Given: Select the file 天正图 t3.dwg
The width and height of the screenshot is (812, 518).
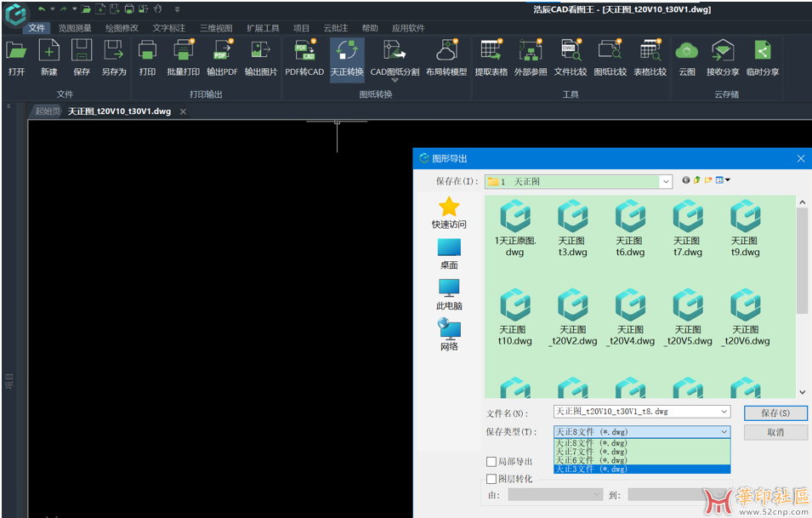Looking at the screenshot, I should [x=572, y=228].
